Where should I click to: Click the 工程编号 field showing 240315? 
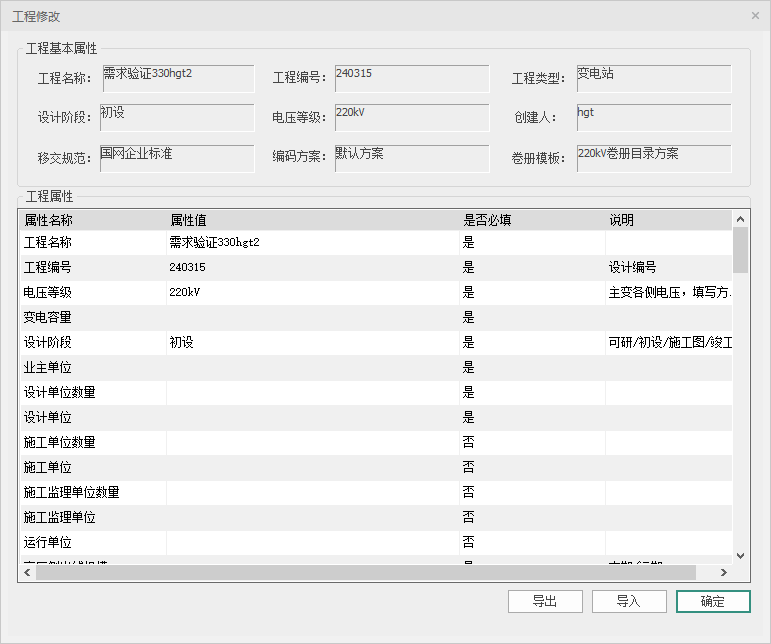tap(412, 79)
